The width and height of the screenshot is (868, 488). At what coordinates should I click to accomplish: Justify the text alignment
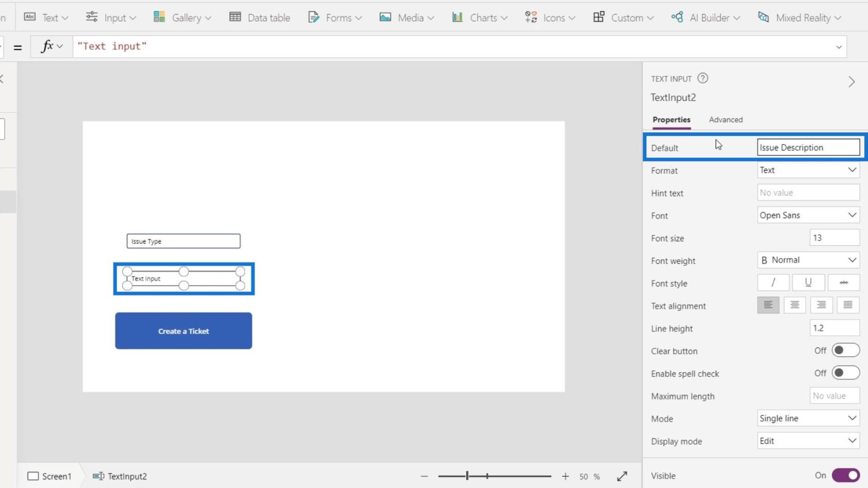pyautogui.click(x=848, y=305)
